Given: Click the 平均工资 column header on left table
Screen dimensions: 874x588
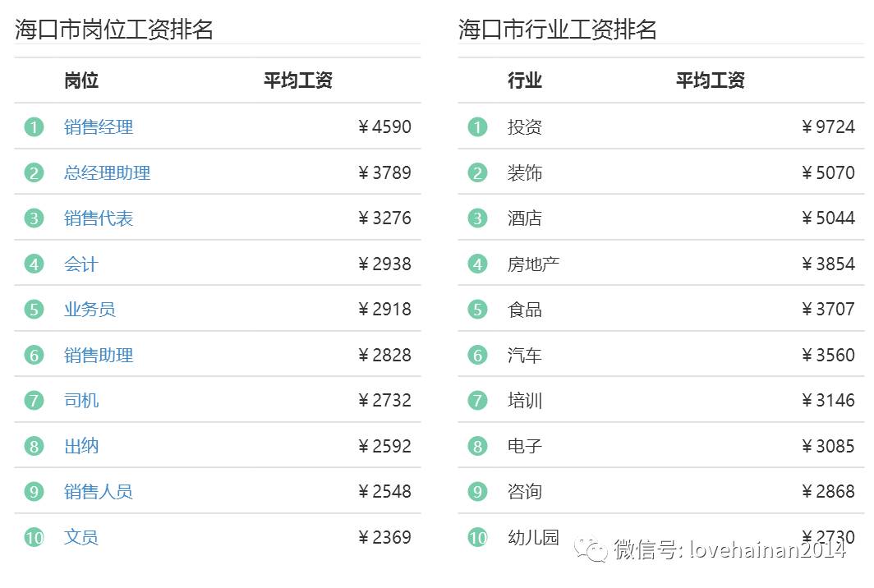Looking at the screenshot, I should (297, 80).
